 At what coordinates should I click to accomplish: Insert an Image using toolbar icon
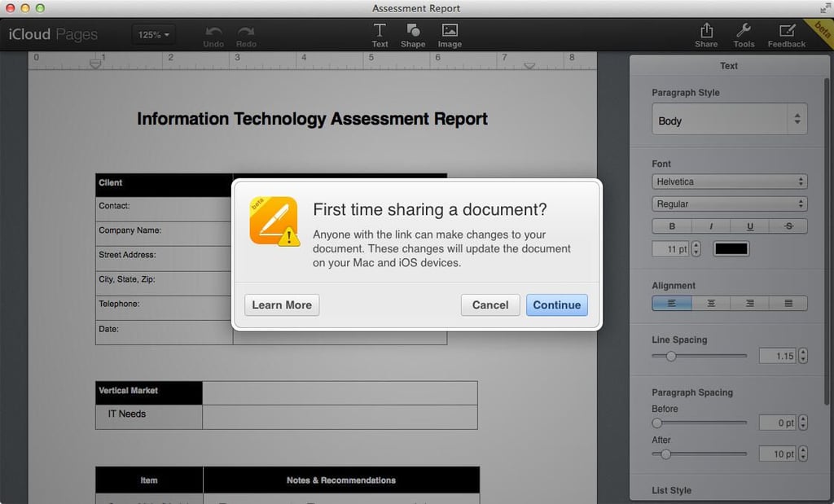tap(450, 30)
